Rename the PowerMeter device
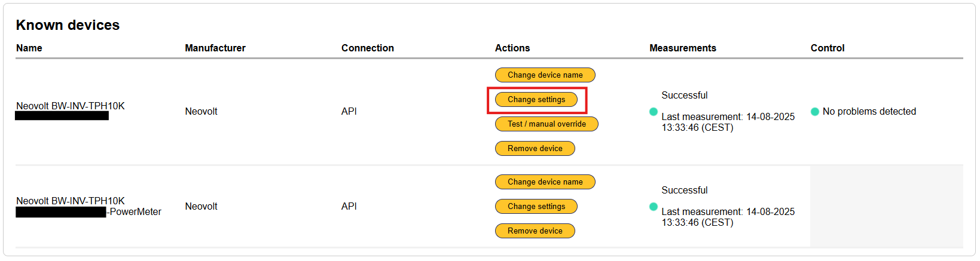The width and height of the screenshot is (980, 261). [545, 182]
